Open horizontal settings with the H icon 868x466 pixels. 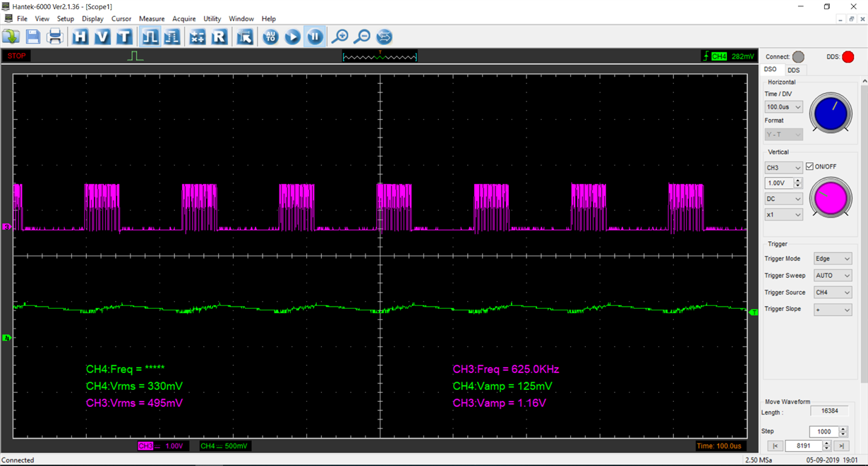80,37
